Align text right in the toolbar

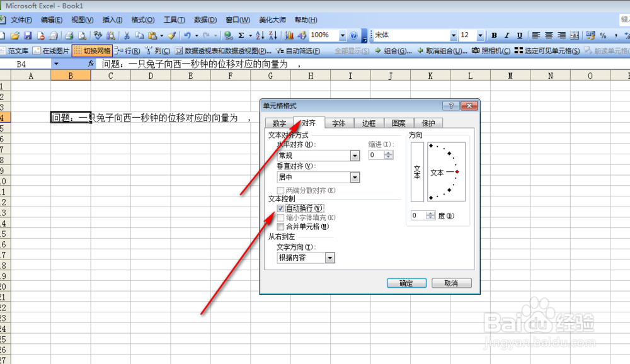point(561,35)
